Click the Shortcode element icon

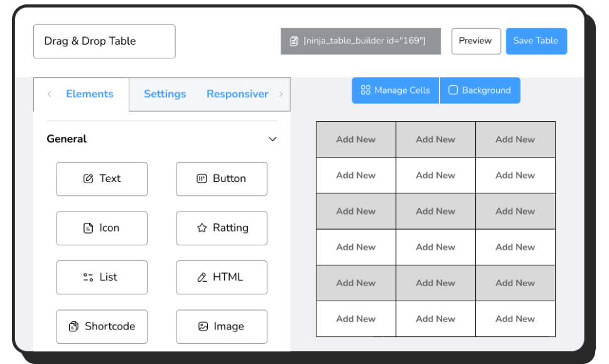pyautogui.click(x=74, y=326)
